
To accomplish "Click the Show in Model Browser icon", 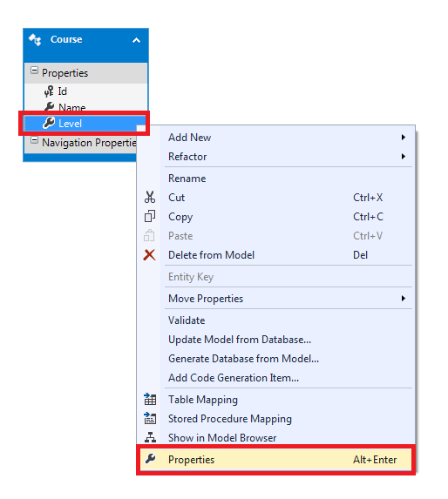I will point(150,437).
